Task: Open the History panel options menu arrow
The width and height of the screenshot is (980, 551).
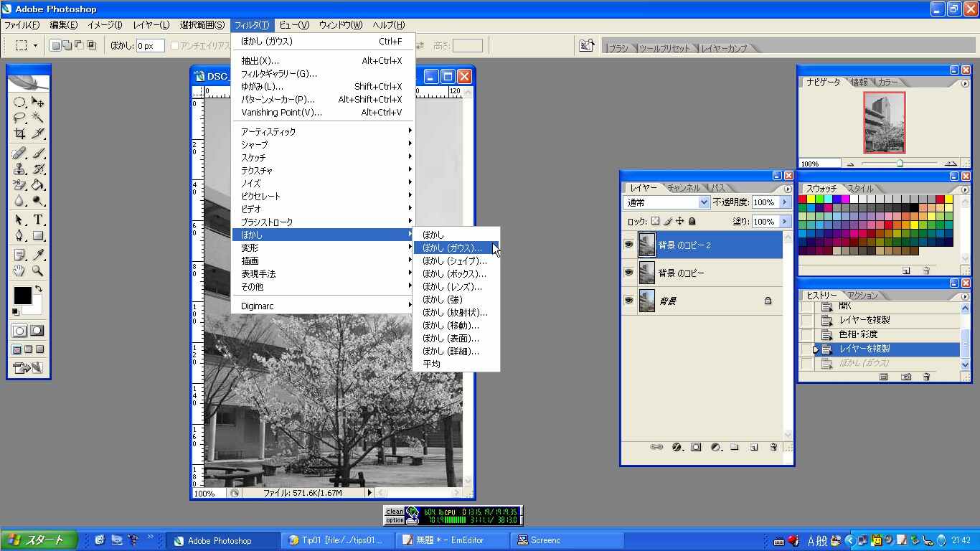Action: tap(964, 296)
